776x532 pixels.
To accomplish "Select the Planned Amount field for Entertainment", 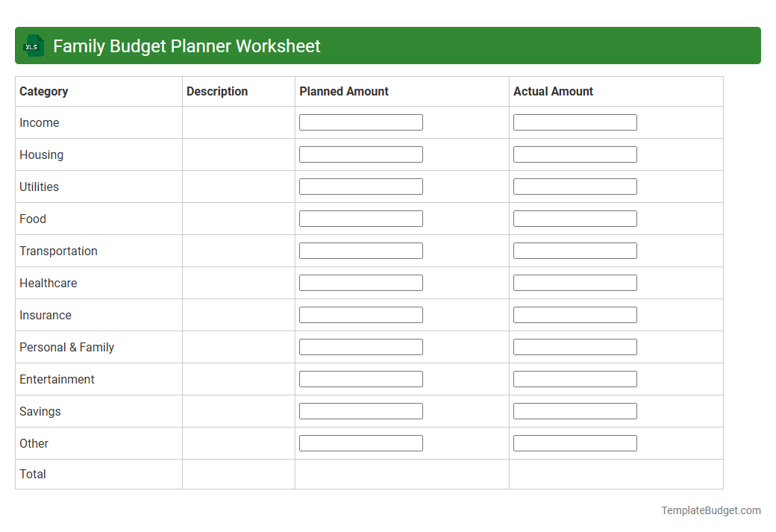I will 360,378.
